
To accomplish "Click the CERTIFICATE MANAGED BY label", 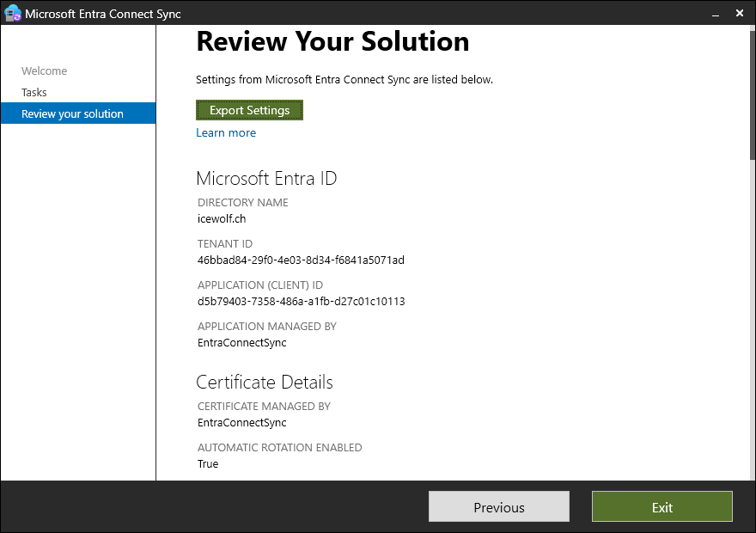I will [x=265, y=406].
